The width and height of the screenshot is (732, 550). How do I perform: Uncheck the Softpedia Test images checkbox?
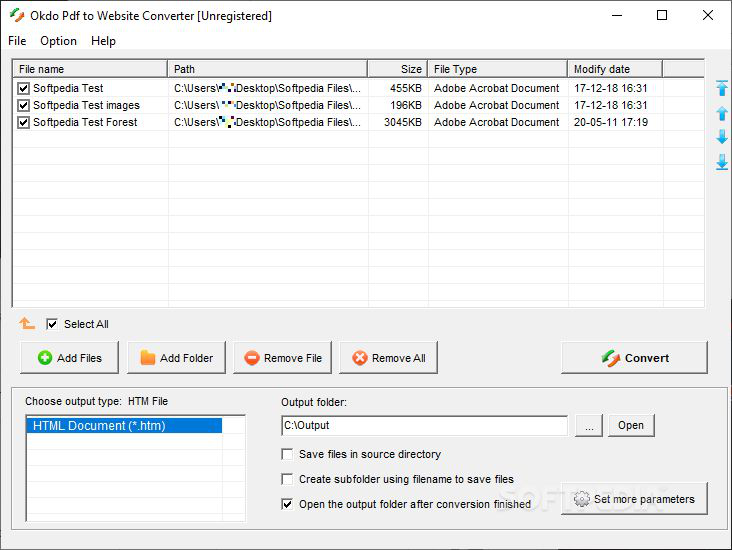pyautogui.click(x=23, y=106)
